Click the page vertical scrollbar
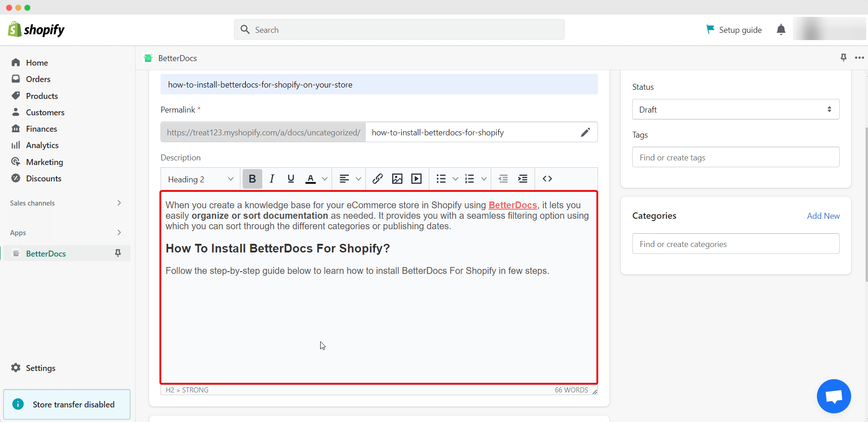Viewport: 868px width, 422px height. coord(866,205)
